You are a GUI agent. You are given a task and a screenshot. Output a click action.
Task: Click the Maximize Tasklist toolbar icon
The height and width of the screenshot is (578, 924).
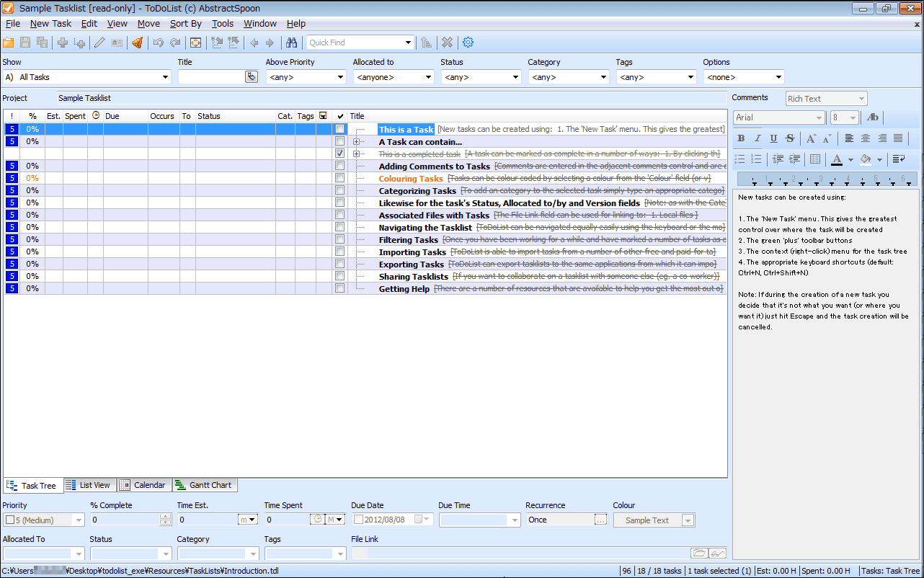(x=195, y=43)
